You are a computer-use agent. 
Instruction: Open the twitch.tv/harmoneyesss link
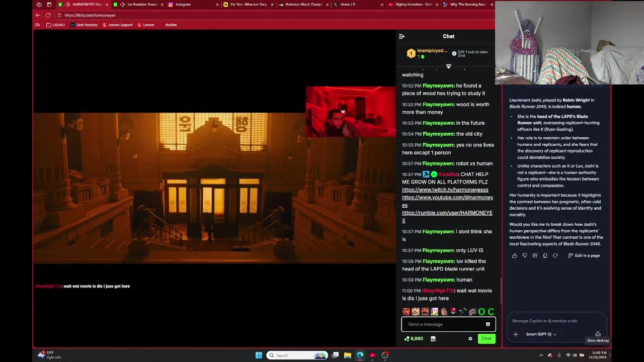[445, 190]
